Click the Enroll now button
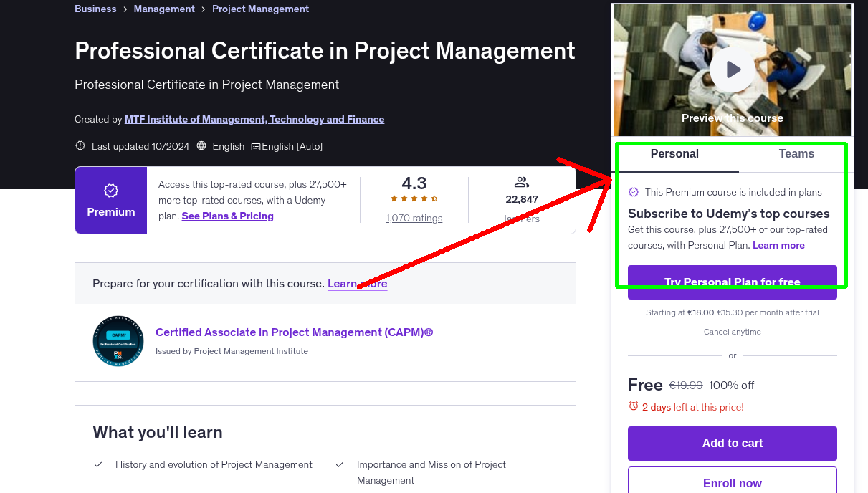Image resolution: width=868 pixels, height=493 pixels. 733,482
